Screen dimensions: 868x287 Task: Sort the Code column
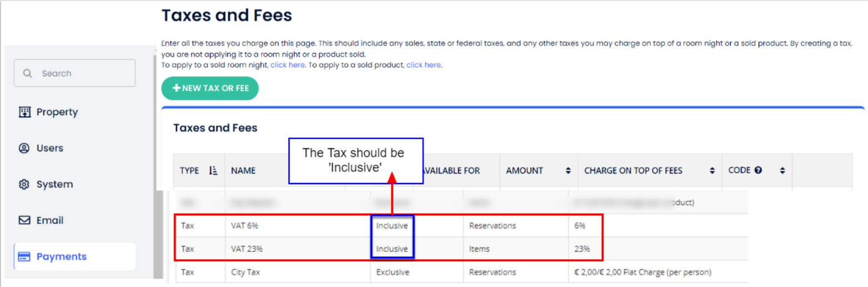pyautogui.click(x=782, y=171)
